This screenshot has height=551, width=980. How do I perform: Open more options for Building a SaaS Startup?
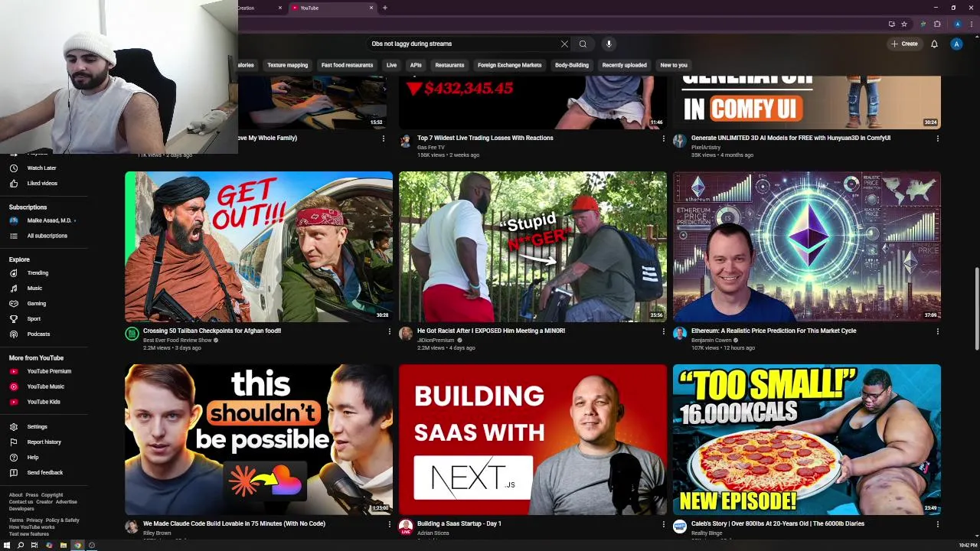pos(663,524)
